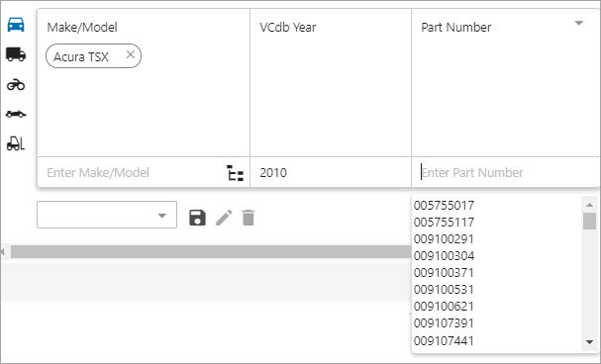Screen dimensions: 601x364
Task: Click the suggestion list scroll down arrow
Action: (x=589, y=342)
